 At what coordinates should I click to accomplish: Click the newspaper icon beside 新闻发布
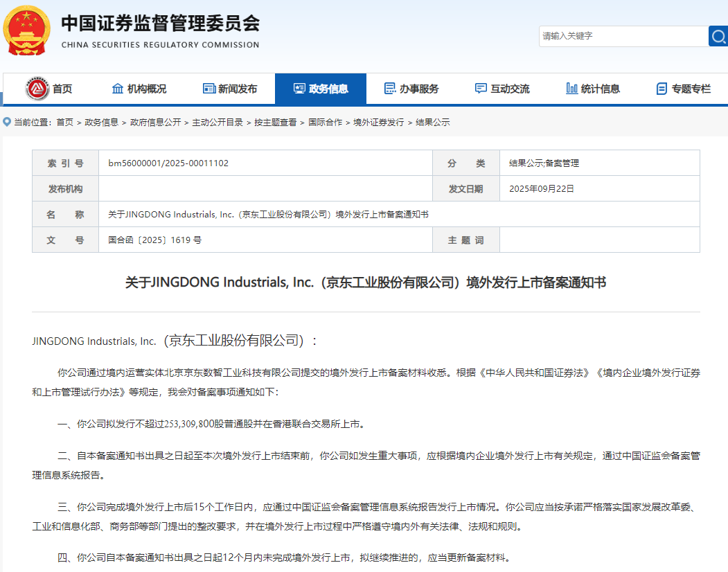tap(209, 88)
